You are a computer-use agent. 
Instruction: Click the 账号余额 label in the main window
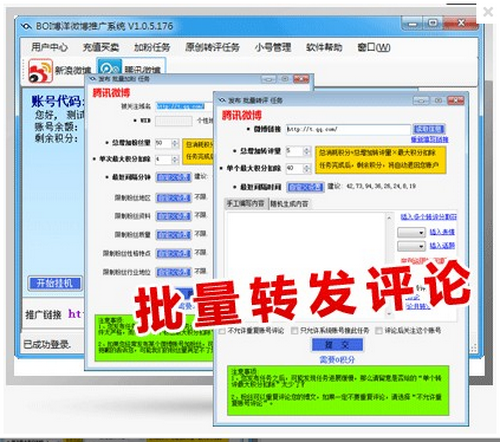pos(56,127)
